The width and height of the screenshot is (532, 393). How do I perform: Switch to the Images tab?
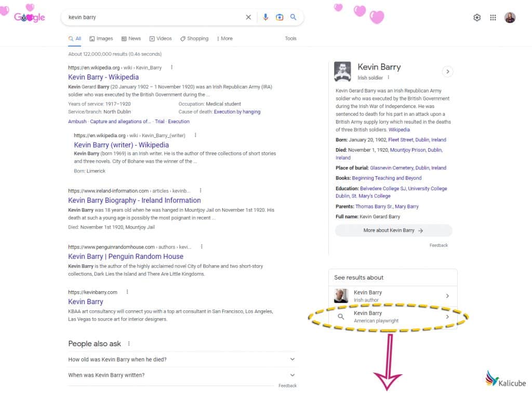coord(101,38)
